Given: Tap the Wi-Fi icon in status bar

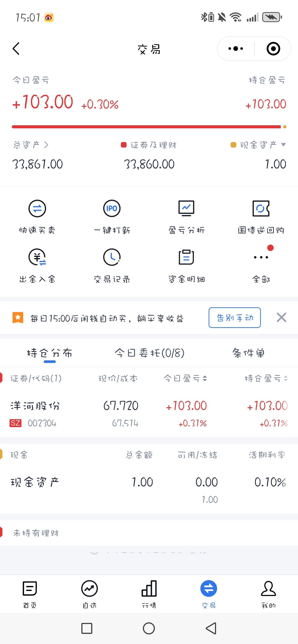Looking at the screenshot, I should click(x=236, y=17).
